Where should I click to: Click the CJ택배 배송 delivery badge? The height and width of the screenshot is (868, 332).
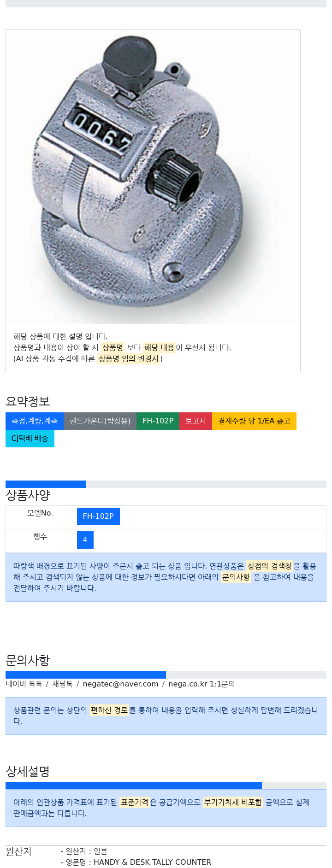pyautogui.click(x=30, y=439)
